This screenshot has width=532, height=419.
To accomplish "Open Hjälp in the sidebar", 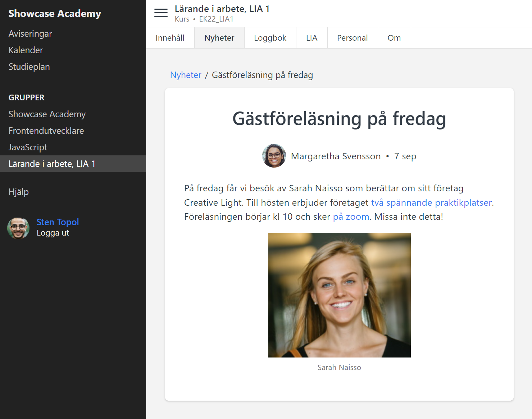I will point(19,192).
